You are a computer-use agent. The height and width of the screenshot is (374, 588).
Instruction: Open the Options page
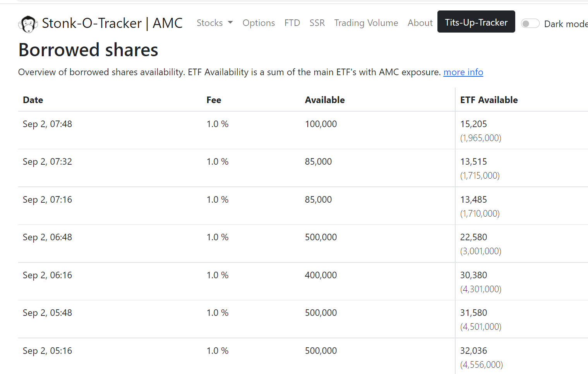click(259, 23)
